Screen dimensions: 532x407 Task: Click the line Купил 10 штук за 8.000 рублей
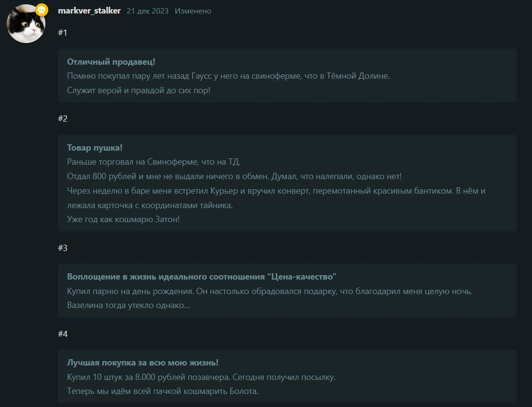pyautogui.click(x=201, y=377)
